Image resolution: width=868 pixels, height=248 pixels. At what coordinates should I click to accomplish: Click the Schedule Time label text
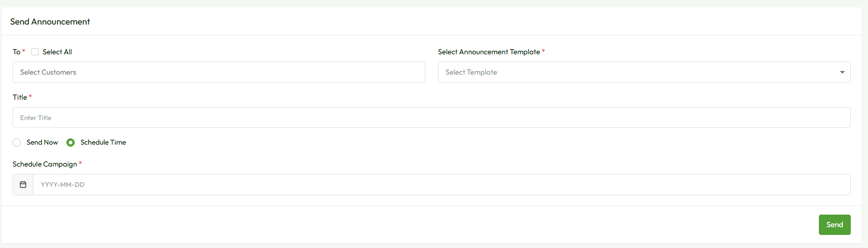click(103, 142)
